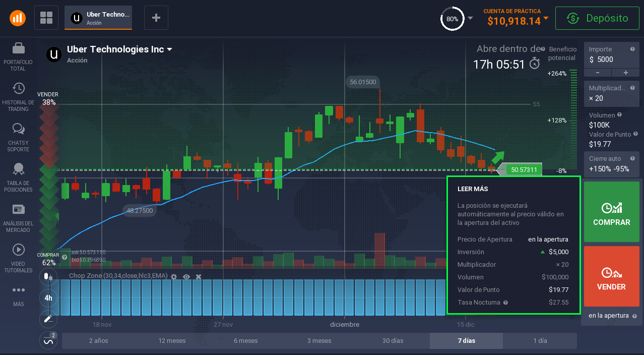The image size is (644, 355).
Task: Open the Más menu in the sidebar
Action: coord(18,296)
